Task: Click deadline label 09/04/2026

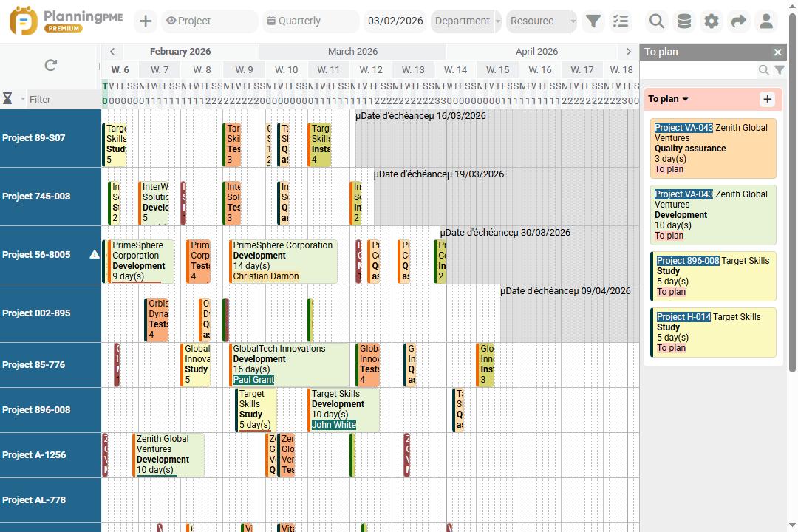Action: pyautogui.click(x=565, y=291)
